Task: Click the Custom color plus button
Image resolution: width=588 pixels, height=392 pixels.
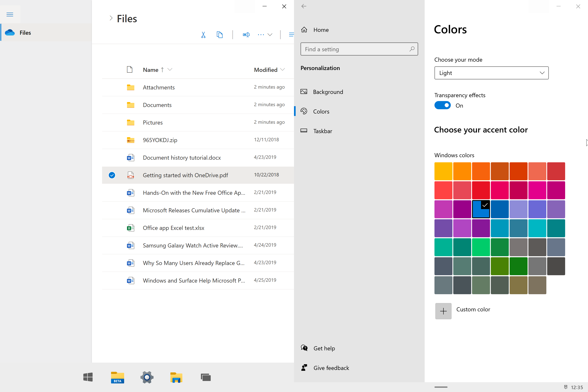Action: [x=443, y=311]
